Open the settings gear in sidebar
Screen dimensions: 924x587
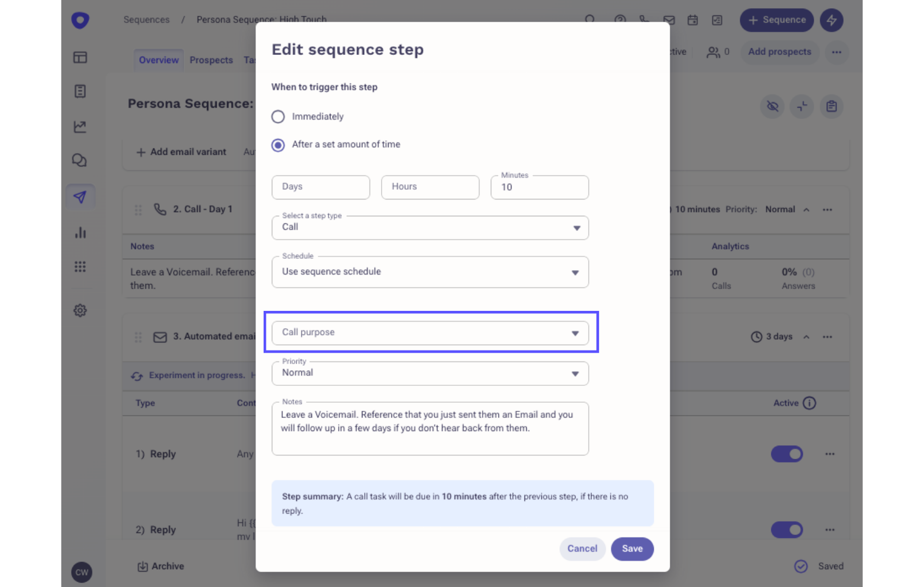80,310
